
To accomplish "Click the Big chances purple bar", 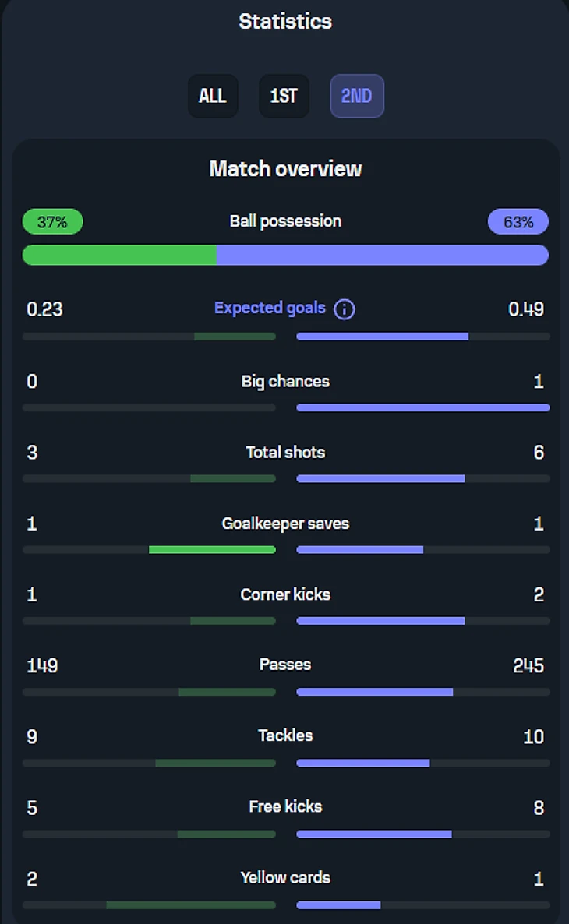I will tap(423, 407).
